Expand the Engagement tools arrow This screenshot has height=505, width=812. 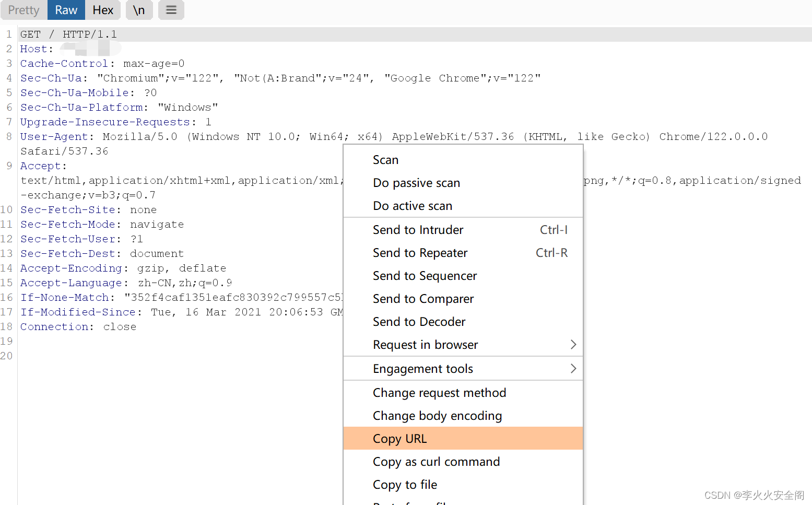[x=573, y=369]
